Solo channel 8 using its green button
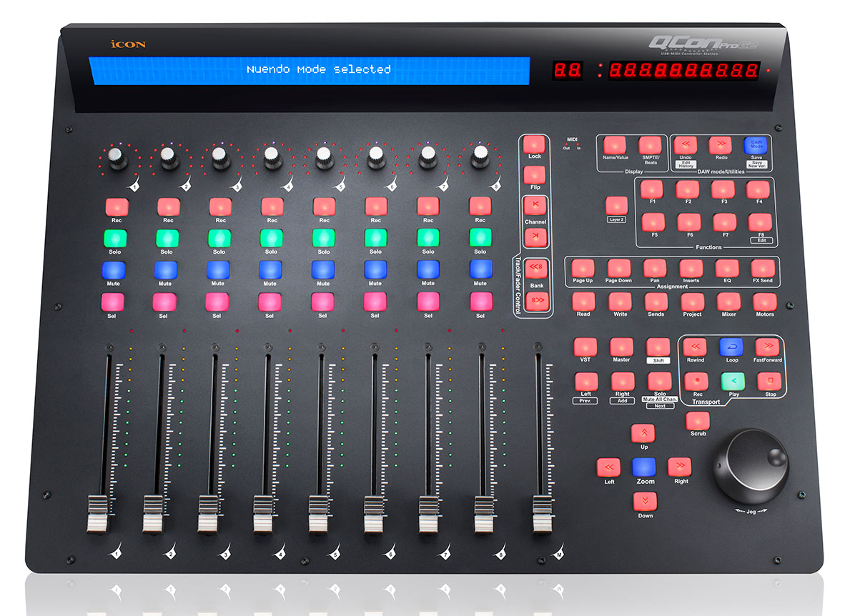Image resolution: width=850 pixels, height=616 pixels. pyautogui.click(x=480, y=237)
